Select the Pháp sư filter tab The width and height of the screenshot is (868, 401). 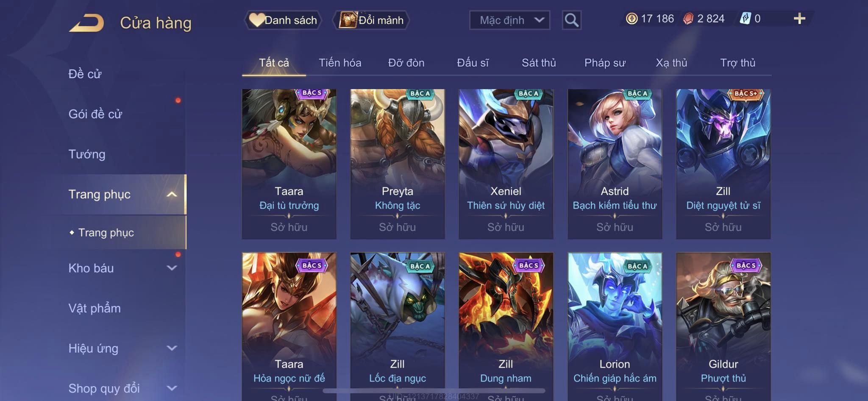click(x=605, y=63)
